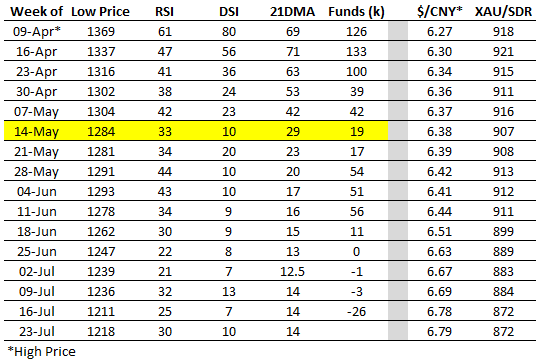
Task: Select the 12.5 value in 21DMA column
Action: coord(292,271)
